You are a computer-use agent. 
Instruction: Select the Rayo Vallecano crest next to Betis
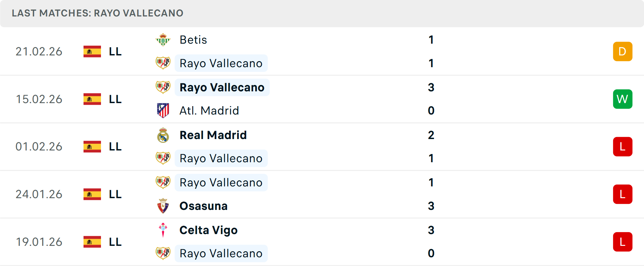coord(163,63)
